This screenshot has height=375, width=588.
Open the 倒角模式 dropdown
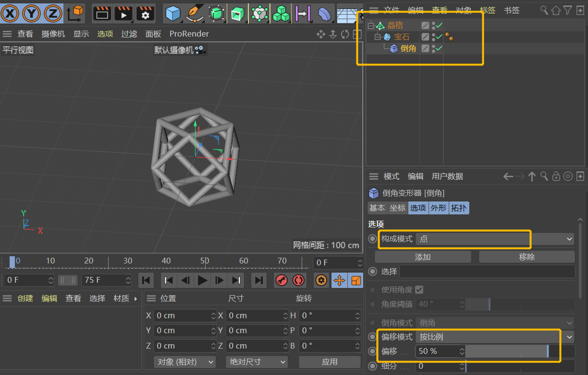[495, 323]
